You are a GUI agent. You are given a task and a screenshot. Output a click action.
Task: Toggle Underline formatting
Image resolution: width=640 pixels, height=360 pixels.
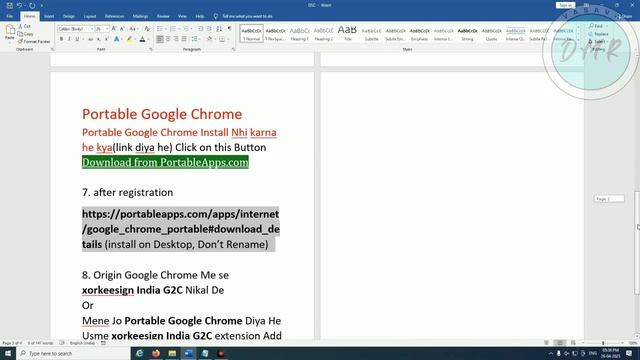77,39
